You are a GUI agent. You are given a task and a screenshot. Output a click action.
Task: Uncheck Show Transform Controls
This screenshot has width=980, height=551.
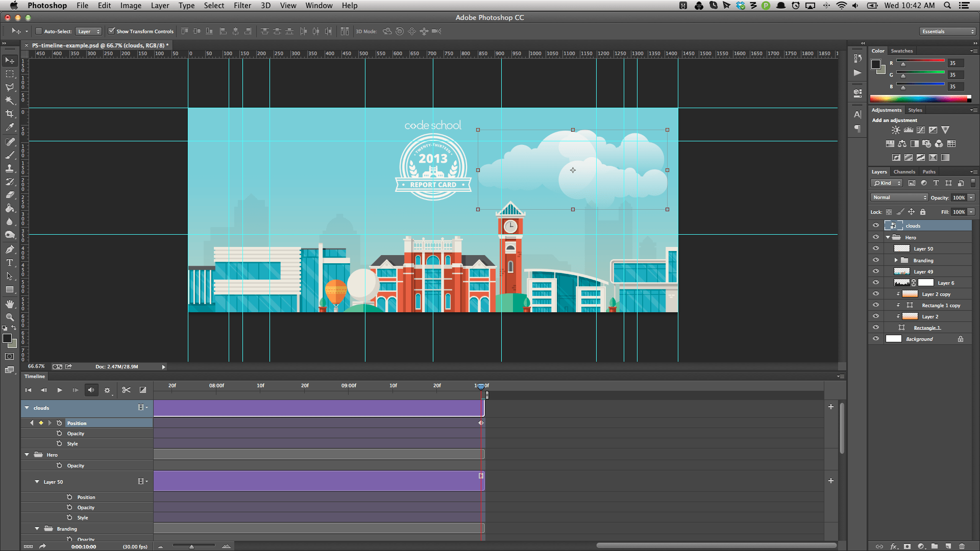112,32
